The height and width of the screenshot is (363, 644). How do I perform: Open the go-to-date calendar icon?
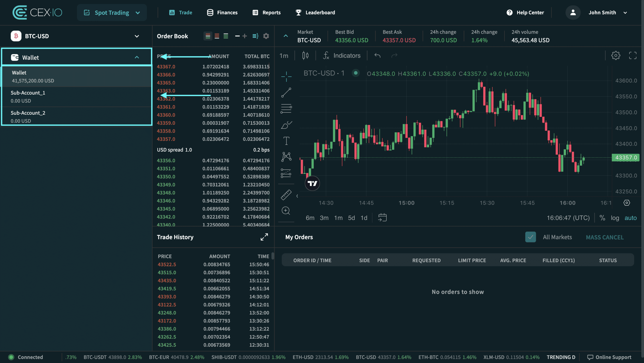click(382, 217)
